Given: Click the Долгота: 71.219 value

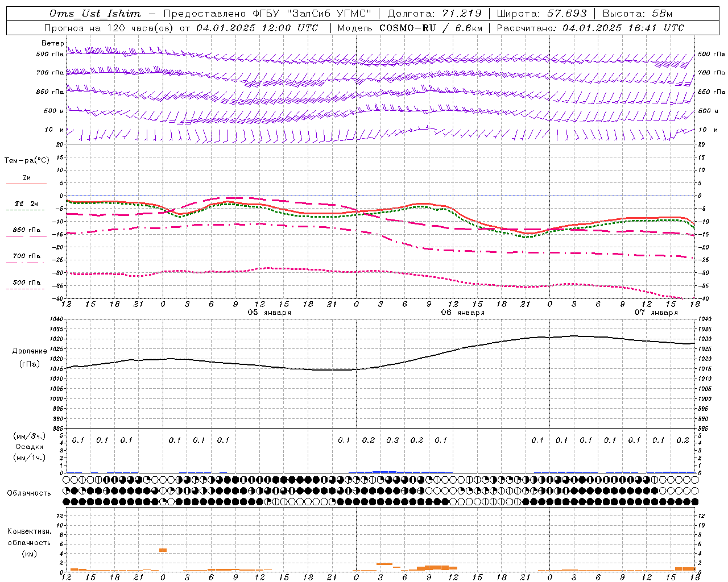Looking at the screenshot, I should coord(435,13).
